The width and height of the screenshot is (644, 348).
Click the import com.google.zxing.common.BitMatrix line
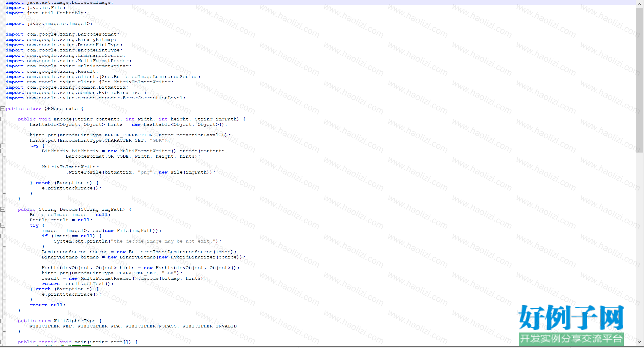click(67, 87)
